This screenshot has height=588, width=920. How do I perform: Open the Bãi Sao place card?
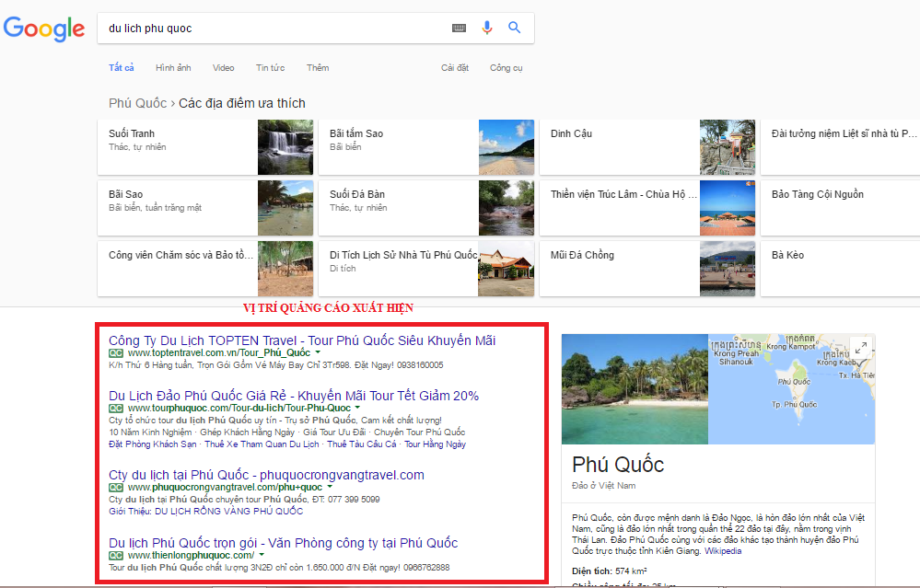(x=205, y=208)
